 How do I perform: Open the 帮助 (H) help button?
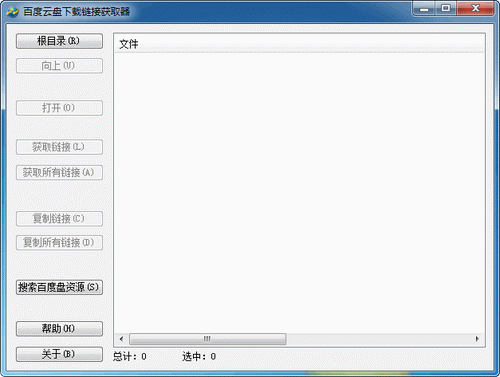point(59,329)
